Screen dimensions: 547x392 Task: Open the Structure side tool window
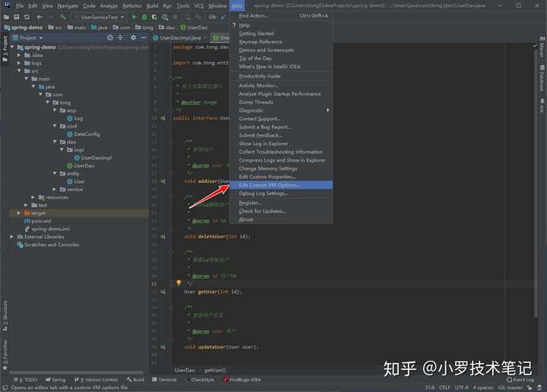(x=5, y=315)
